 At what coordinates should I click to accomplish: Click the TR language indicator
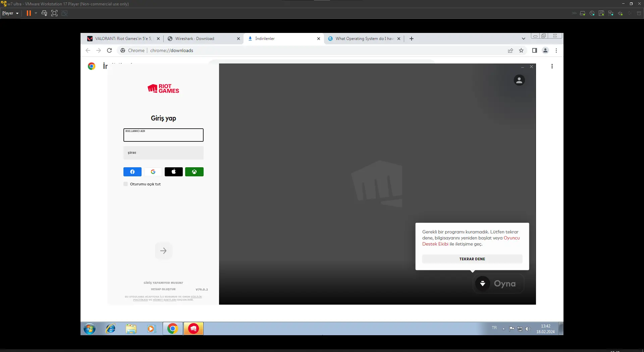494,328
